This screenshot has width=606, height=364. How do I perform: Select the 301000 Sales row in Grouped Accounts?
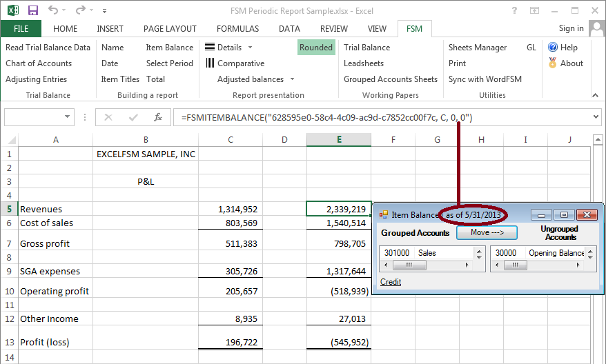pos(427,253)
